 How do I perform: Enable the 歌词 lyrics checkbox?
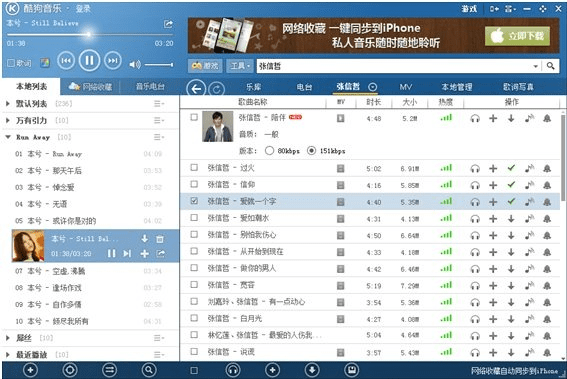[11, 63]
